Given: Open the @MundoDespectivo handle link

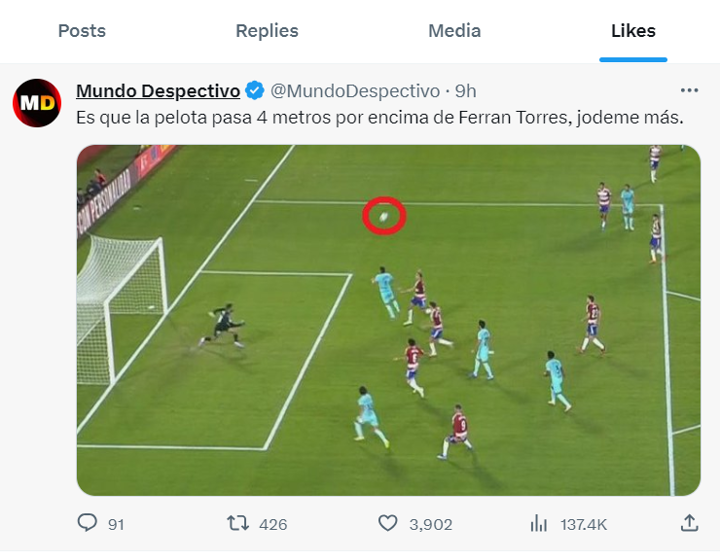Looking at the screenshot, I should click(x=355, y=91).
